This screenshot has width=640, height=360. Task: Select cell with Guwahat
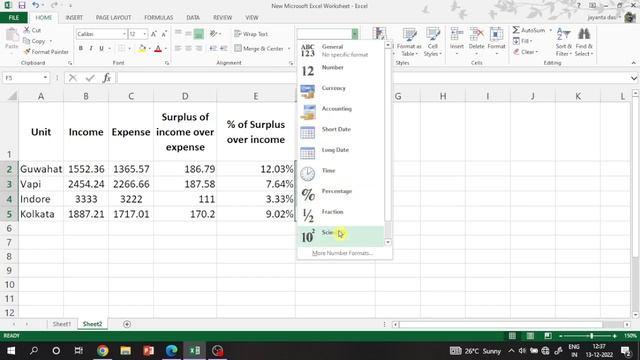[x=41, y=169]
